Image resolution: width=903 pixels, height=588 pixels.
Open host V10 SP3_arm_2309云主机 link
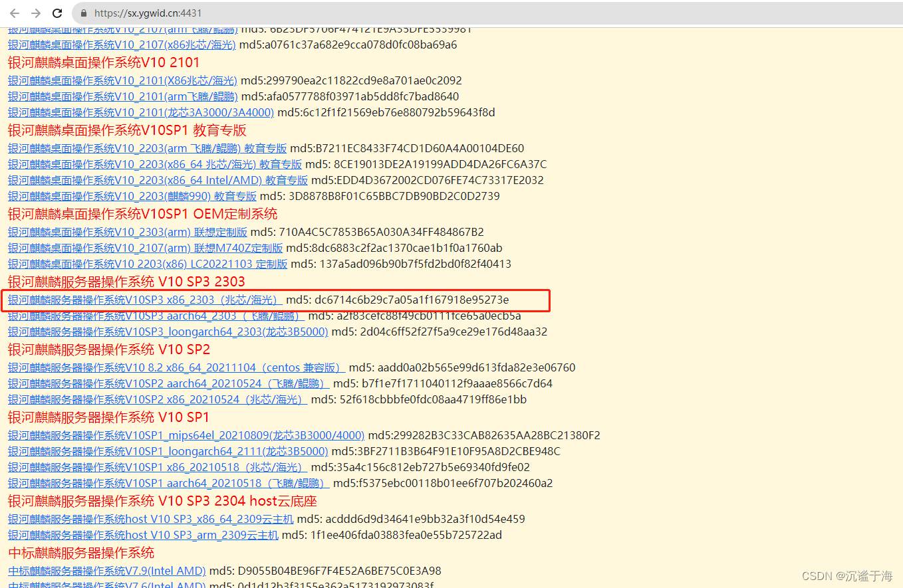143,535
